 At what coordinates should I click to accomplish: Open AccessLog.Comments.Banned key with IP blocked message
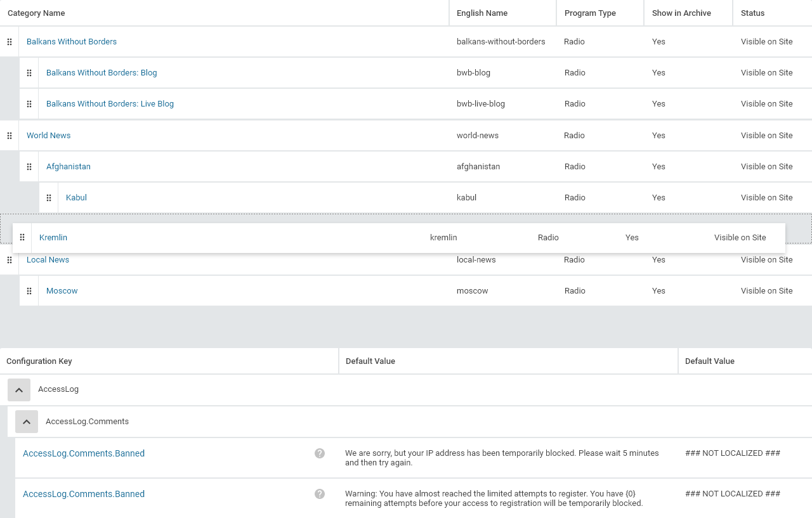[x=84, y=453]
